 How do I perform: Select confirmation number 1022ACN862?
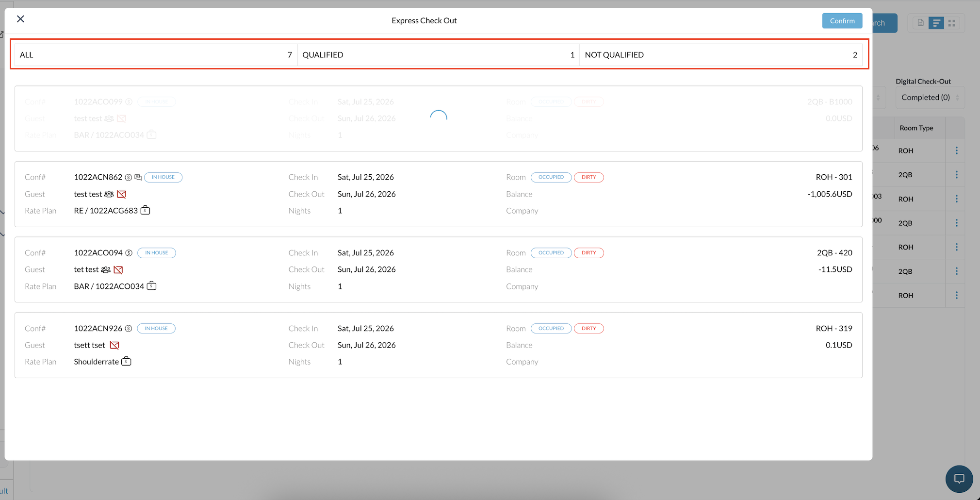[x=98, y=177]
